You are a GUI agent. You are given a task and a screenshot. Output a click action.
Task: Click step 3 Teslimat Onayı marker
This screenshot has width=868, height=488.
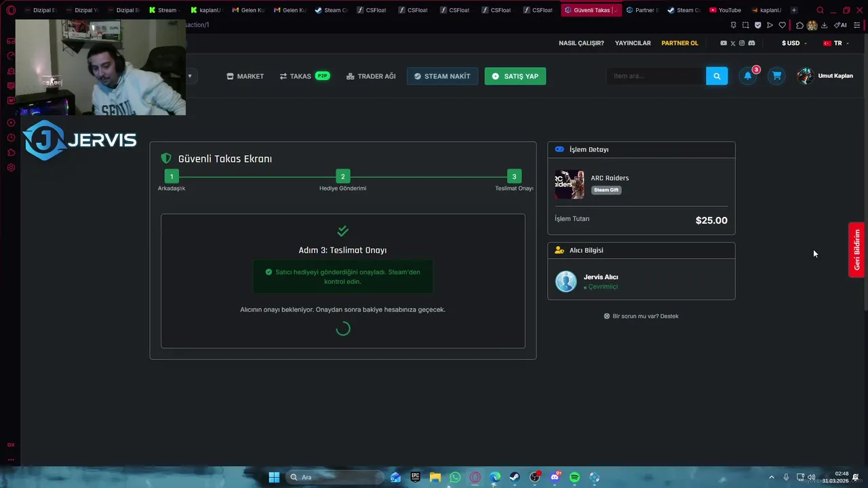[514, 176]
